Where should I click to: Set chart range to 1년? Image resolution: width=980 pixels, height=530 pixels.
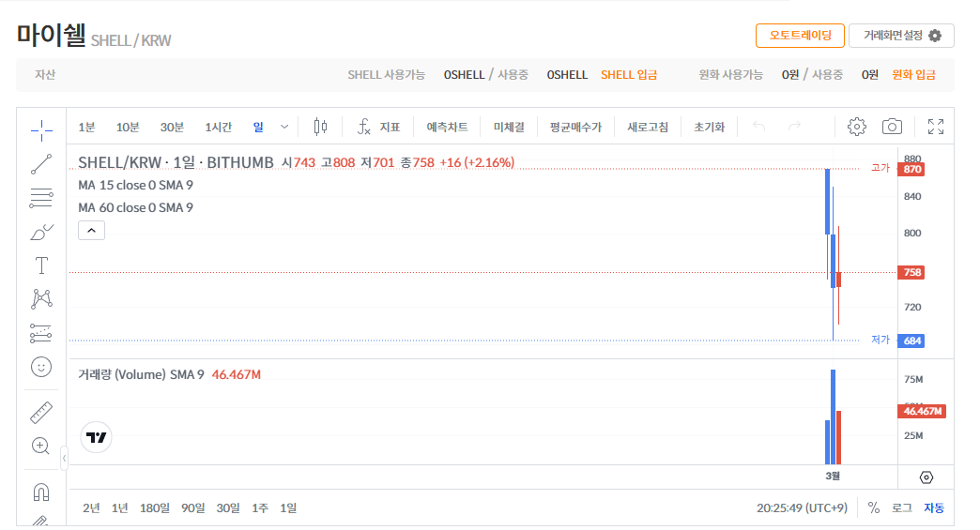120,508
